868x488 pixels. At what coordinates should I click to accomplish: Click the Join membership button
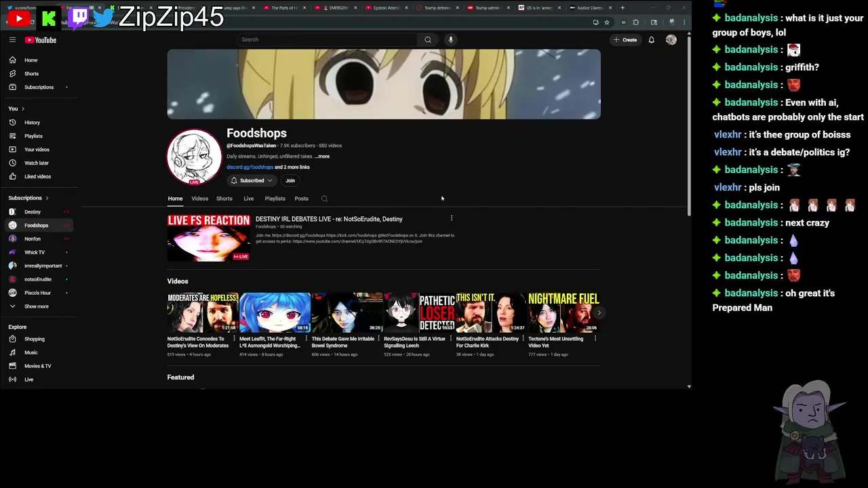click(x=290, y=181)
